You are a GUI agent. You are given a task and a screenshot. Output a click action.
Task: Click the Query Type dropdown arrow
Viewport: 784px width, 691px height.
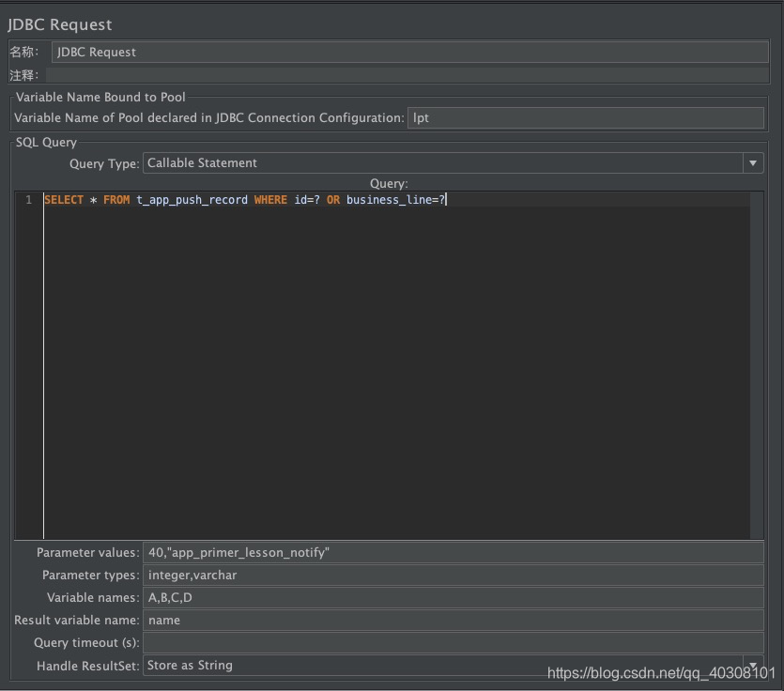tap(753, 161)
